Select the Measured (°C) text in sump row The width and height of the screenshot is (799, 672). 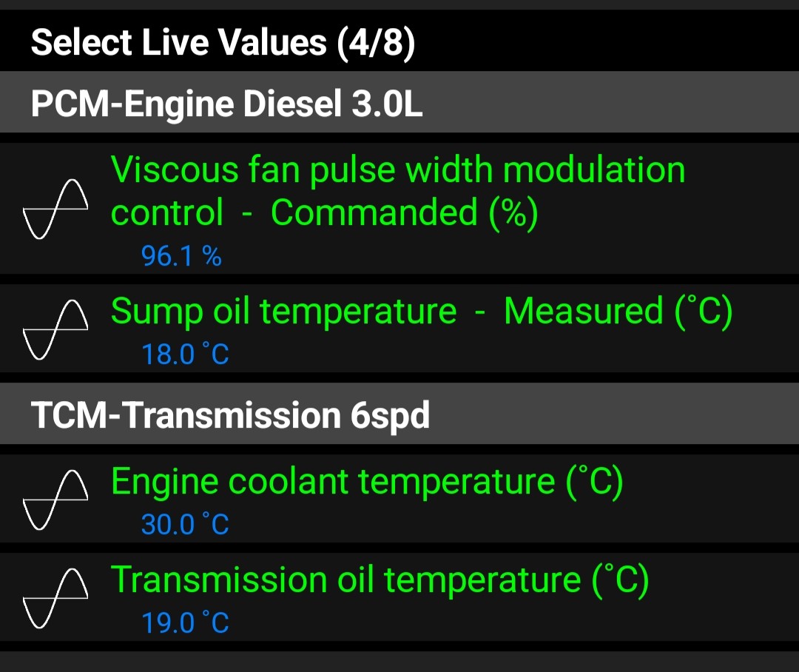(x=618, y=311)
